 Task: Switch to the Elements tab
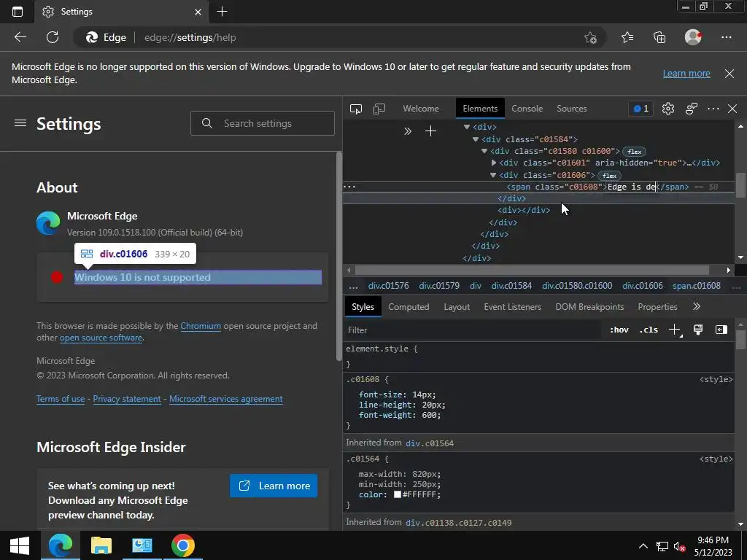(x=480, y=109)
